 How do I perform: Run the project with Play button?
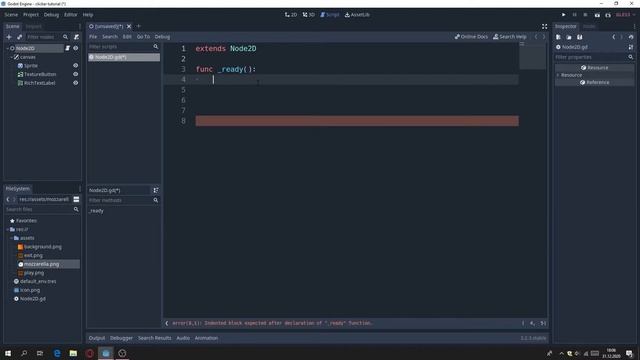[564, 15]
